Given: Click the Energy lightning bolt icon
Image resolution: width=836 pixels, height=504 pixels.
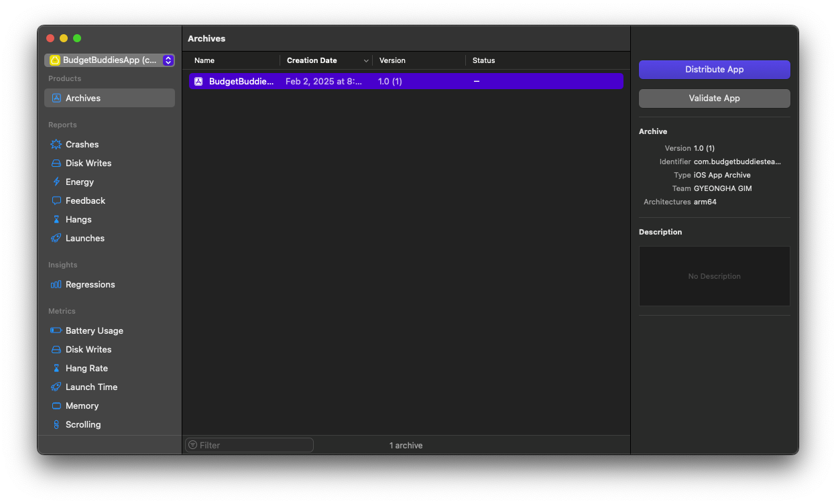Looking at the screenshot, I should coord(56,182).
